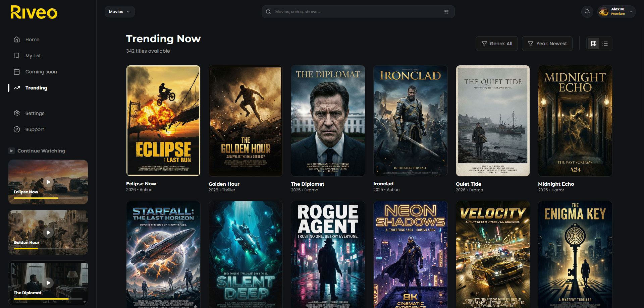Expand the Alex M. account menu

(631, 12)
